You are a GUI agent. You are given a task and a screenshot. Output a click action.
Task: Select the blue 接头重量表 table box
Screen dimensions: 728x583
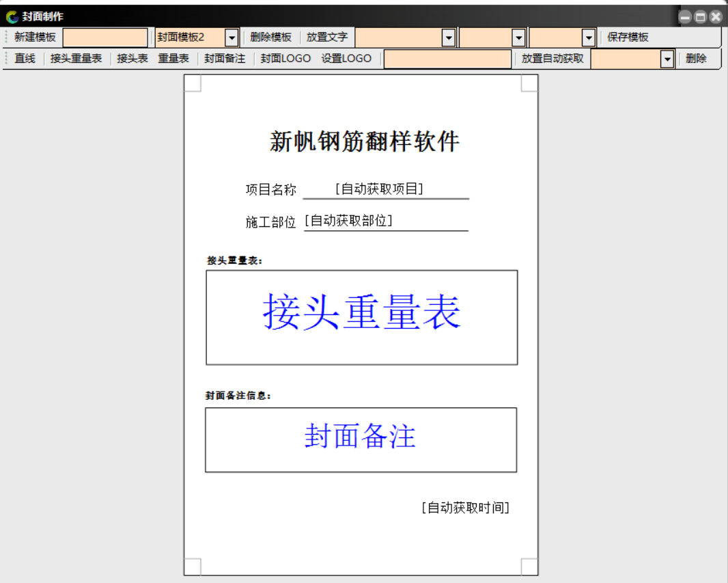tap(362, 317)
